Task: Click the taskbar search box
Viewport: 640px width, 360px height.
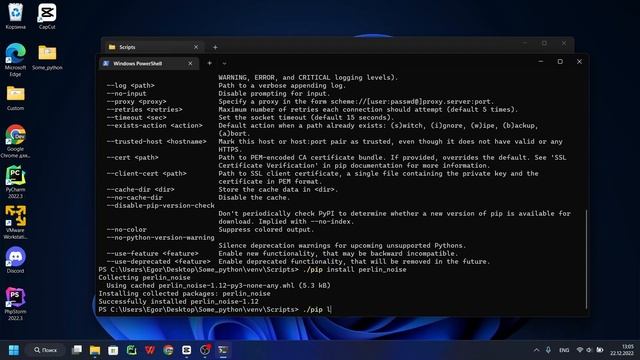Action: (46, 350)
